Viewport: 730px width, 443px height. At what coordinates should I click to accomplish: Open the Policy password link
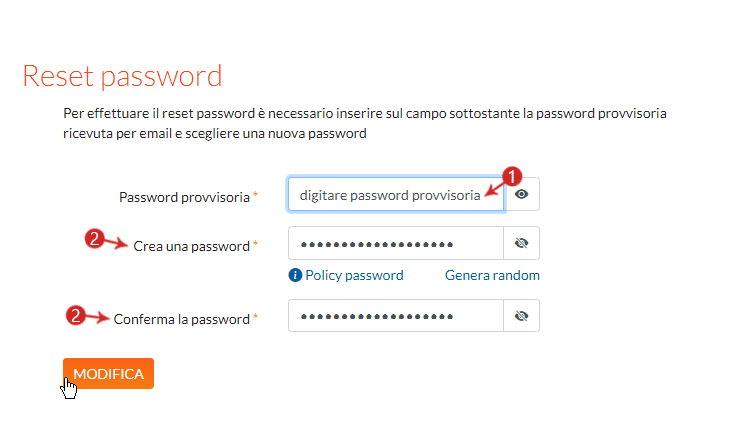pos(354,275)
